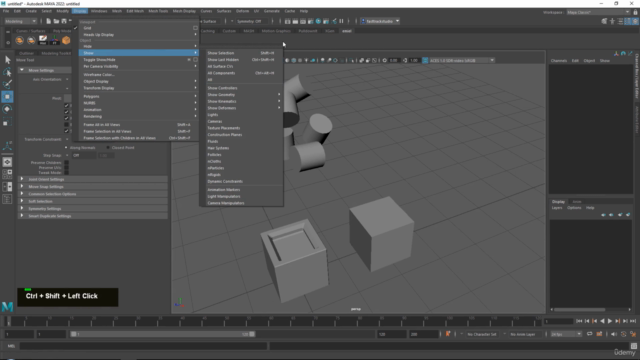
Task: Pick the Rotate tool in toolbox
Action: 7,109
